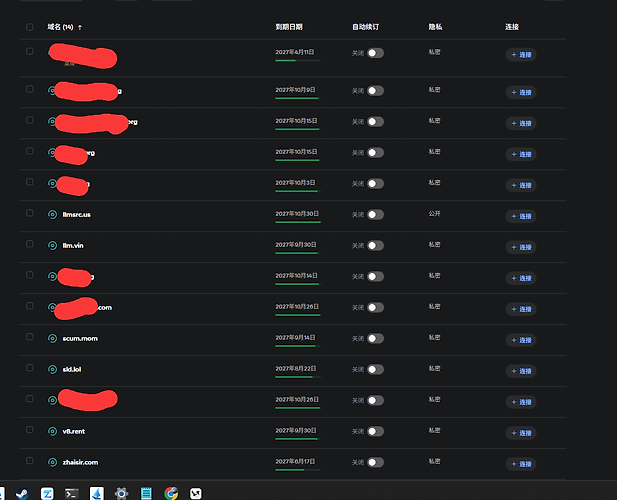Image resolution: width=617 pixels, height=500 pixels.
Task: Toggle auto-renew for scum.mom
Action: (375, 338)
